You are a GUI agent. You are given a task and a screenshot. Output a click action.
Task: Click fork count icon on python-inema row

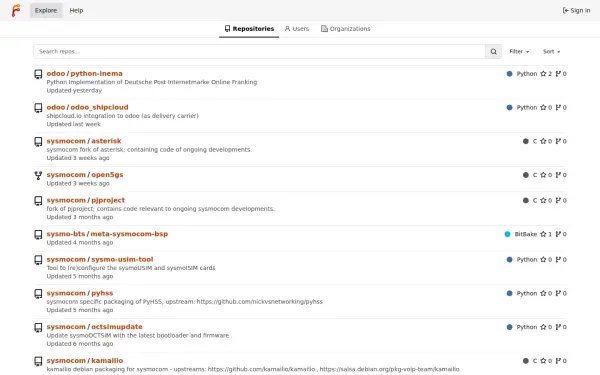coord(558,74)
